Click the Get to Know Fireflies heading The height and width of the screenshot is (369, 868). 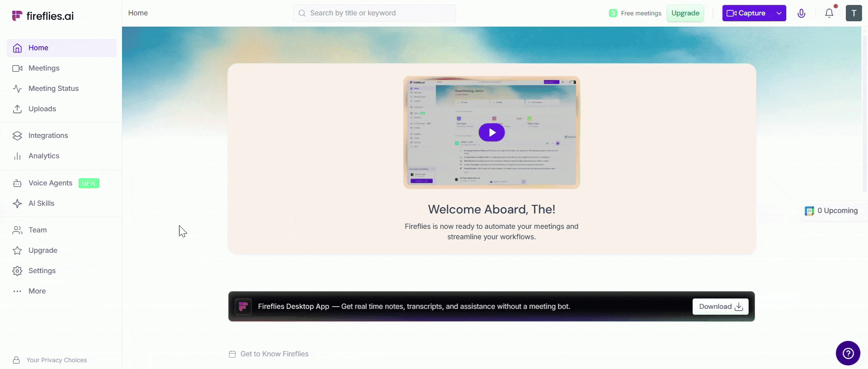point(274,354)
